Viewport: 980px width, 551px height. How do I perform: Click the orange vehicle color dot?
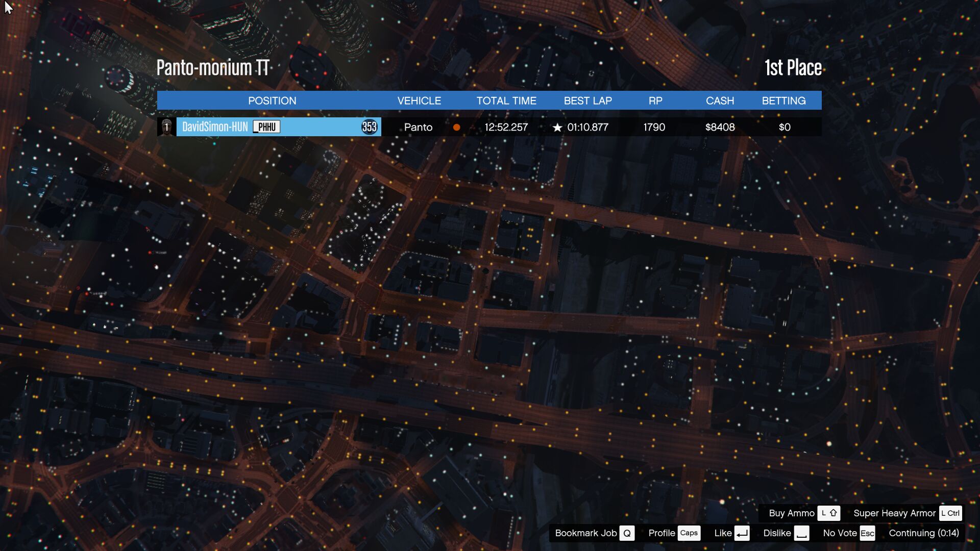(457, 128)
